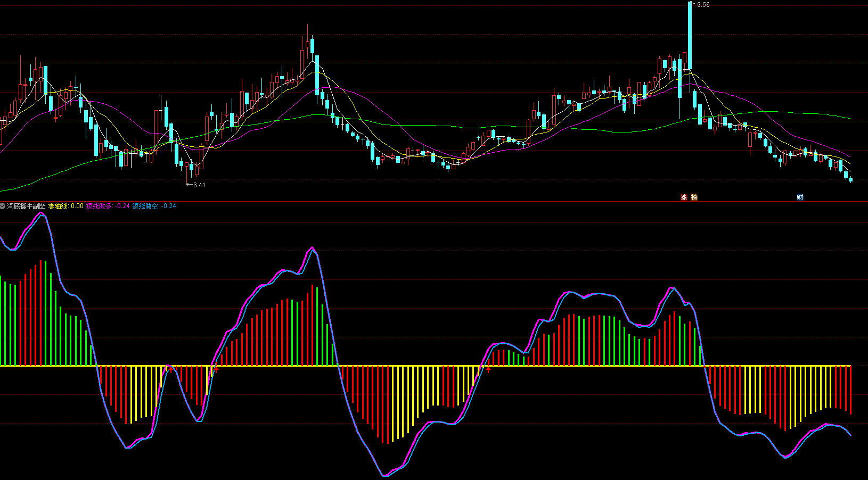868x480 pixels.
Task: Click the 6.41 lowest price label
Action: click(199, 185)
